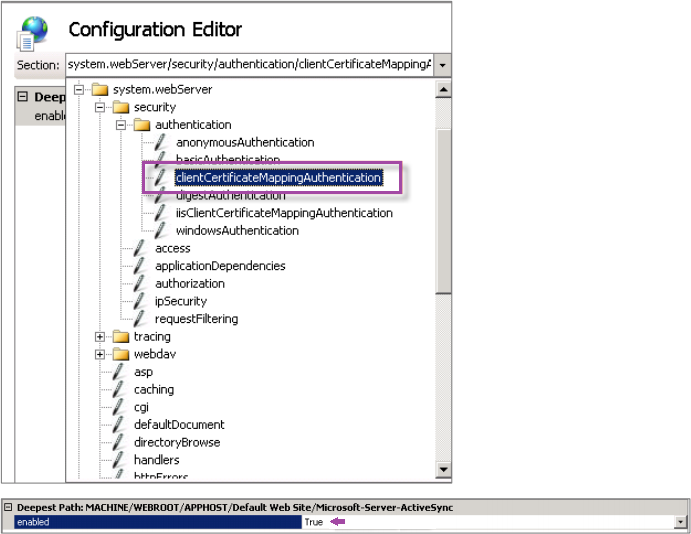Collapse the Deepest Path group at bottom
The height and width of the screenshot is (534, 691).
8,507
